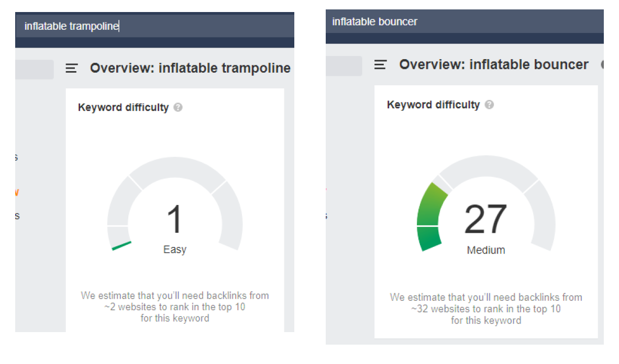Click the keyword difficulty gauge showing 1
This screenshot has width=619, height=364.
pyautogui.click(x=175, y=204)
